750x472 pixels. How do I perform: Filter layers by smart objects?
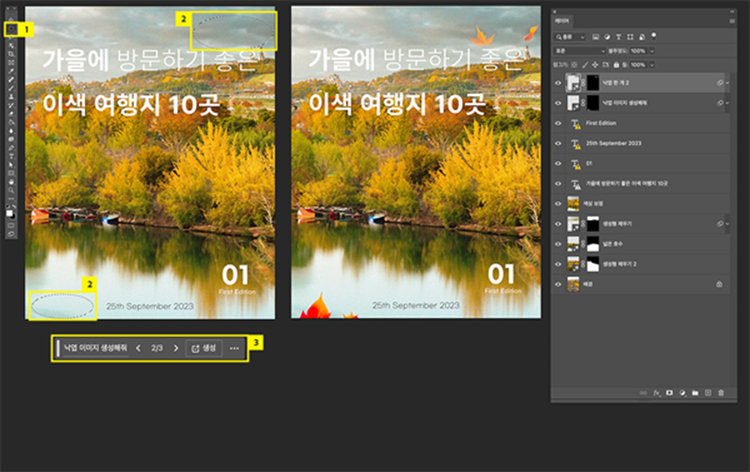coord(642,37)
